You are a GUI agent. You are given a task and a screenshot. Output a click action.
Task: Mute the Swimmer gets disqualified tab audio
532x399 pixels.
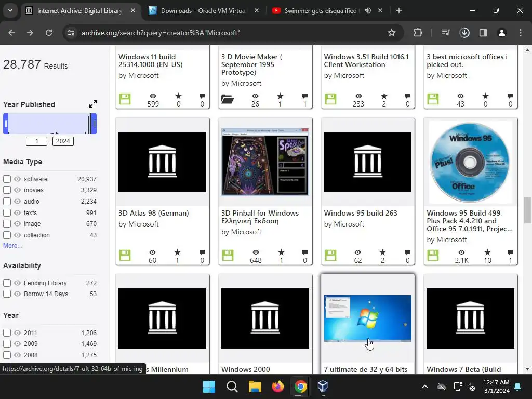pyautogui.click(x=368, y=10)
